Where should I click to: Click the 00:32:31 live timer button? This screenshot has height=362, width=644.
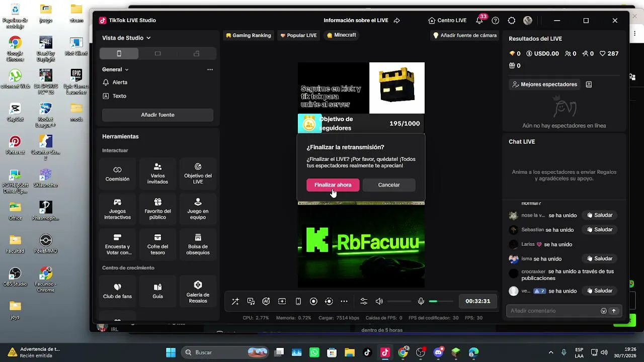(477, 301)
